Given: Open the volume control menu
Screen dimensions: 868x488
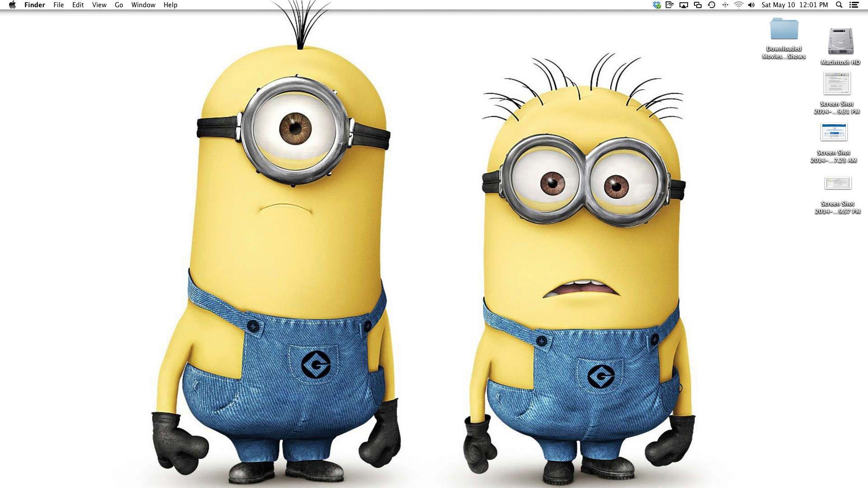Looking at the screenshot, I should coord(751,5).
